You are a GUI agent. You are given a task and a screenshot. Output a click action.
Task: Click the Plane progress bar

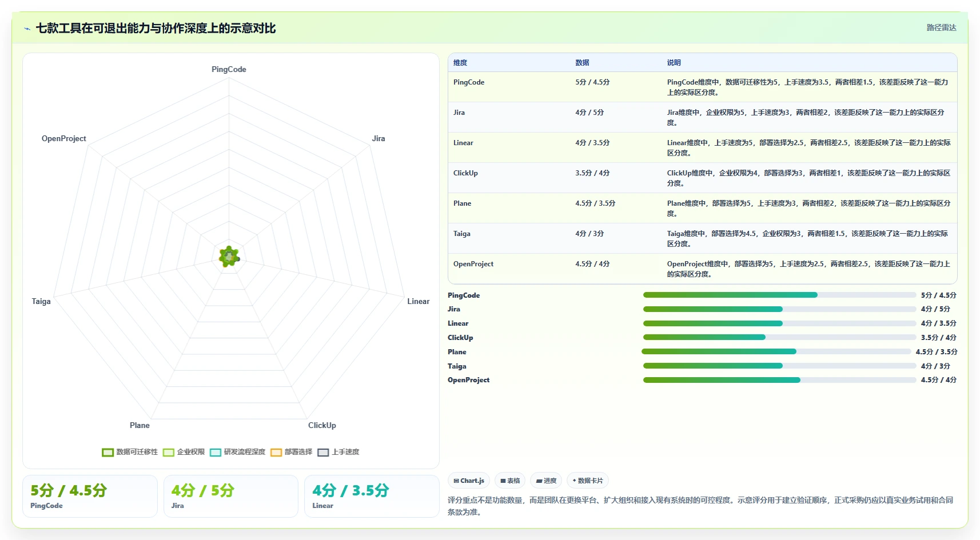(x=776, y=351)
